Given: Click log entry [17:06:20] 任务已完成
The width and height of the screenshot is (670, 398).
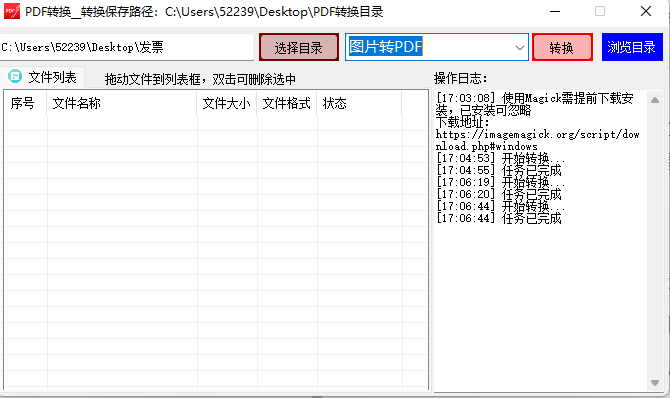Looking at the screenshot, I should pyautogui.click(x=498, y=195).
